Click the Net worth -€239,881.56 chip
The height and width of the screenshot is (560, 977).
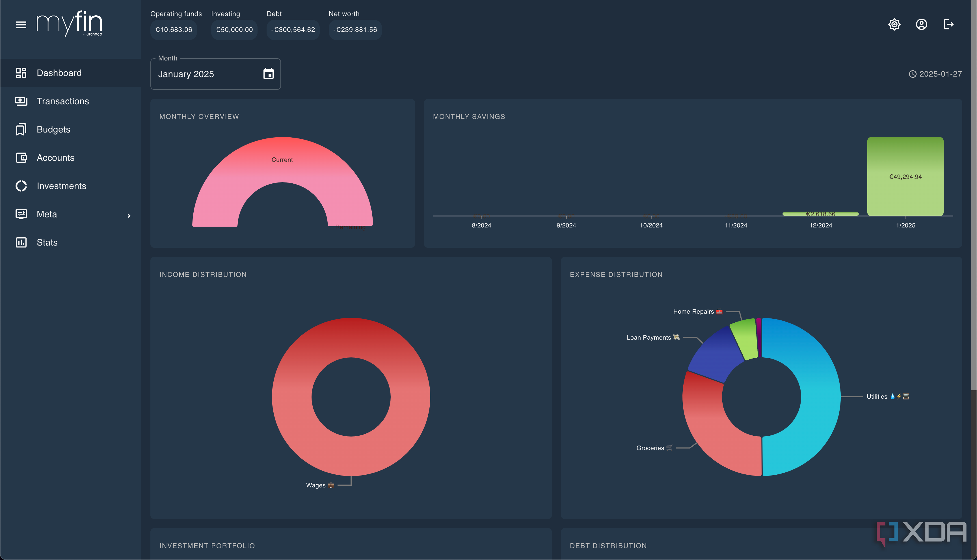pos(355,30)
